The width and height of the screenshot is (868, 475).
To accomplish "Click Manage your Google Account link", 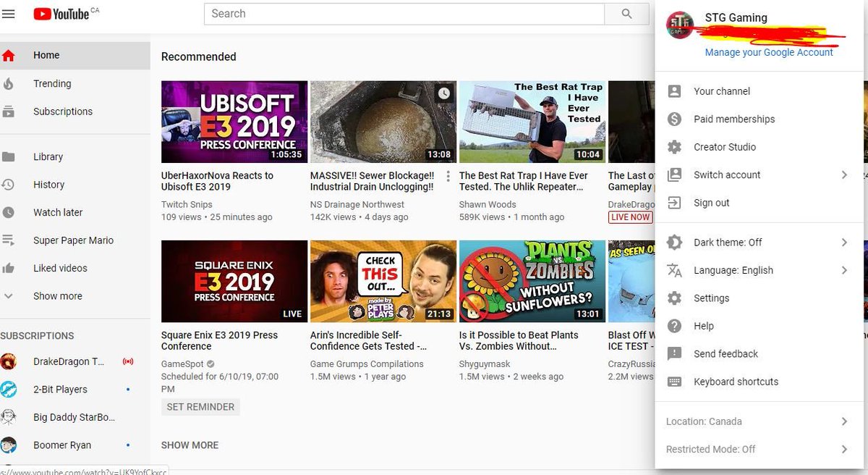I will 769,52.
